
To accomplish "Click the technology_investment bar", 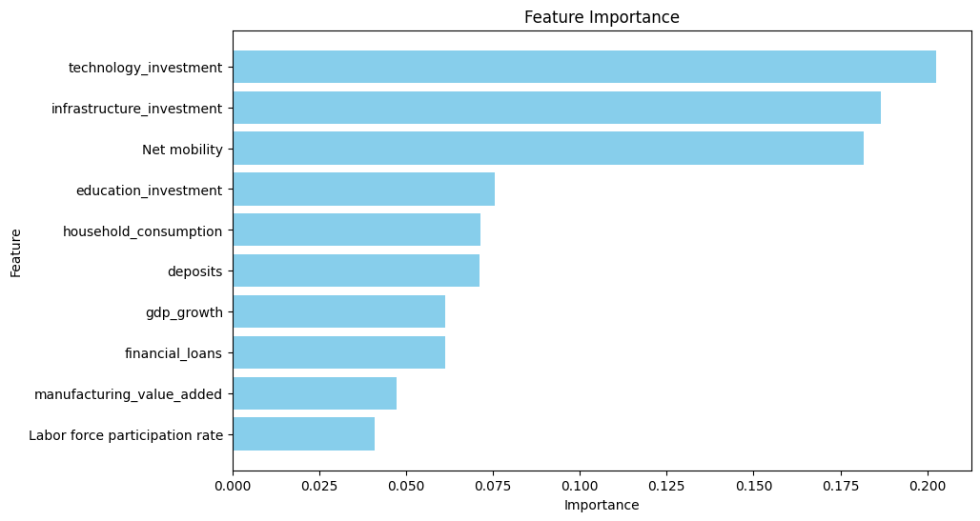I will (x=583, y=67).
